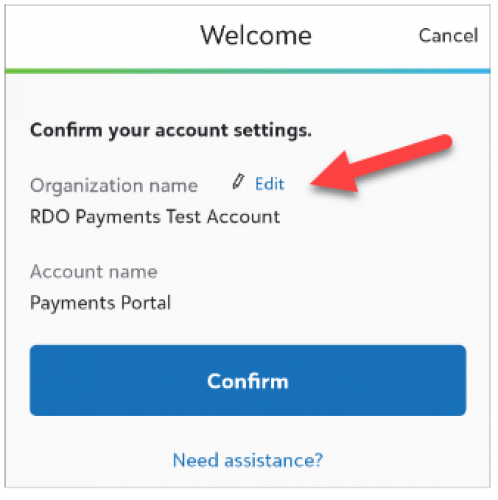The width and height of the screenshot is (498, 500).
Task: Click the word 'Account' in organization value
Action: pyautogui.click(x=243, y=217)
